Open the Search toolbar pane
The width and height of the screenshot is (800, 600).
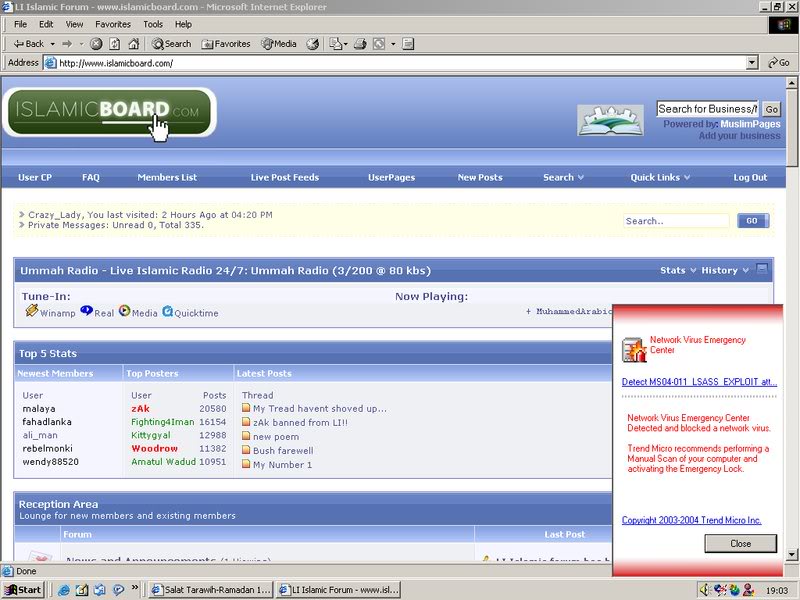click(171, 44)
